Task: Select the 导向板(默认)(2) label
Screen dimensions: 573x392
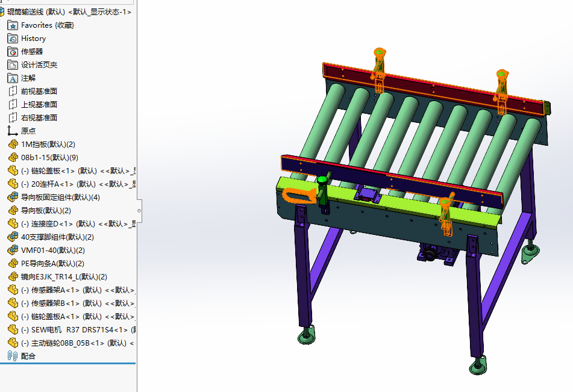Action: pos(46,210)
